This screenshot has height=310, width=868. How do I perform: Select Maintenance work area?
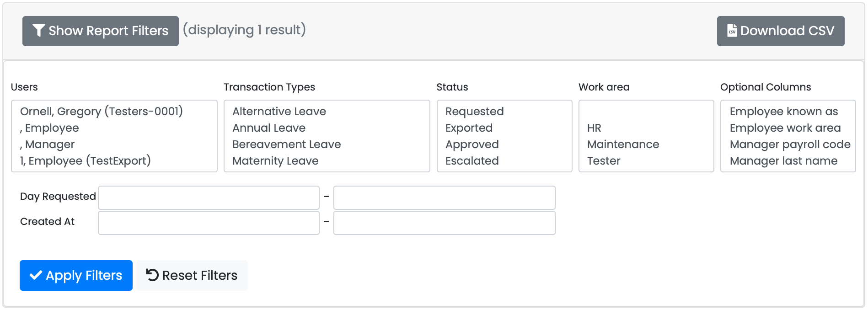click(623, 144)
